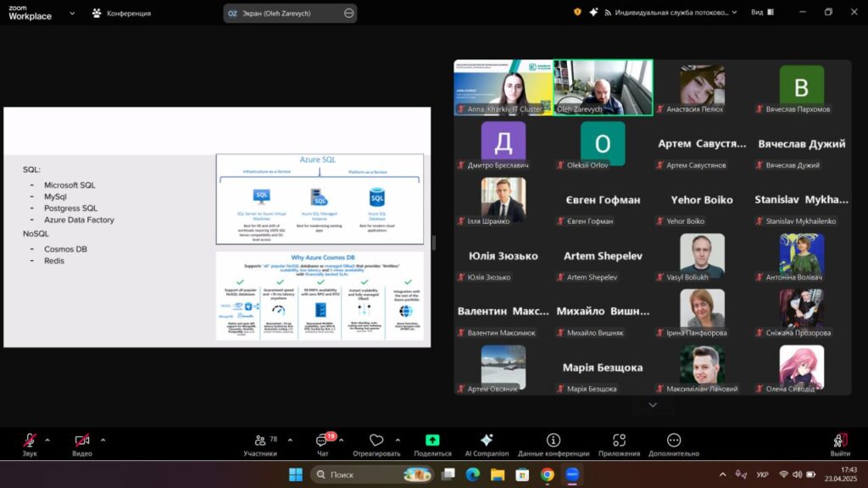Expand audio options arrow next to Звук
This screenshot has height=488, width=868.
pyautogui.click(x=47, y=441)
